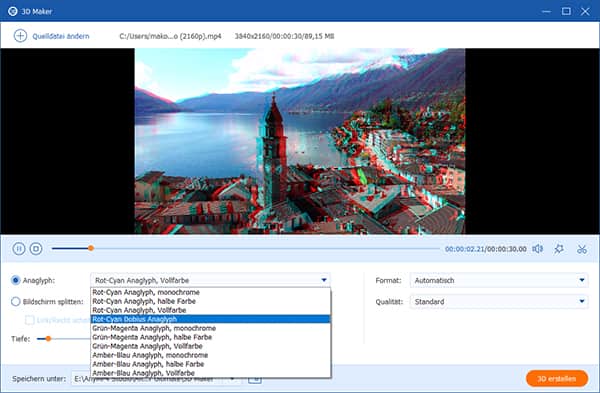This screenshot has height=393, width=600.
Task: Click the 3840x2160 file info text
Action: pos(284,36)
